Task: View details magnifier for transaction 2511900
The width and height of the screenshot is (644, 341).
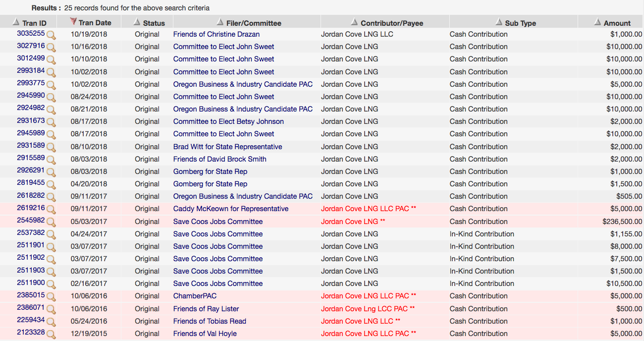Action: point(51,284)
